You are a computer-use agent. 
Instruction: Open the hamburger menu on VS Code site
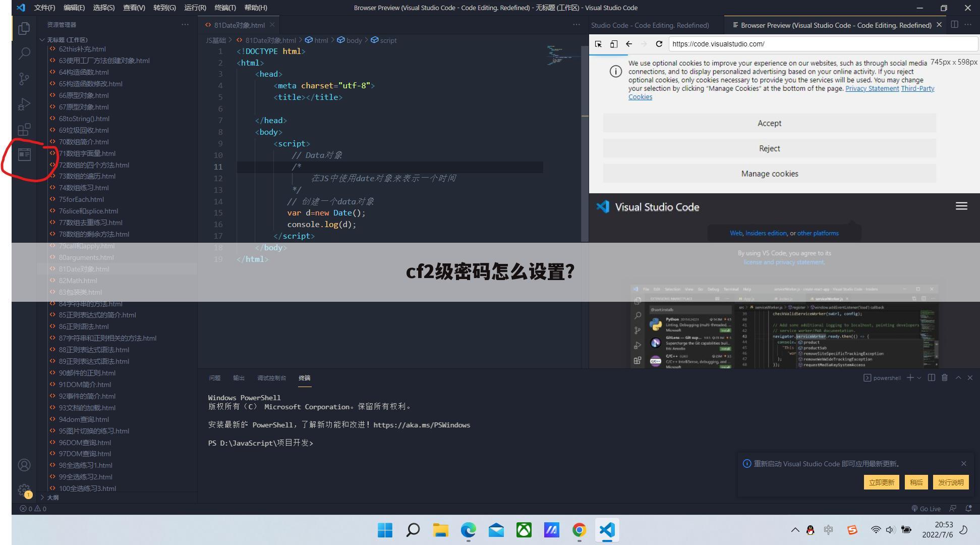click(961, 206)
